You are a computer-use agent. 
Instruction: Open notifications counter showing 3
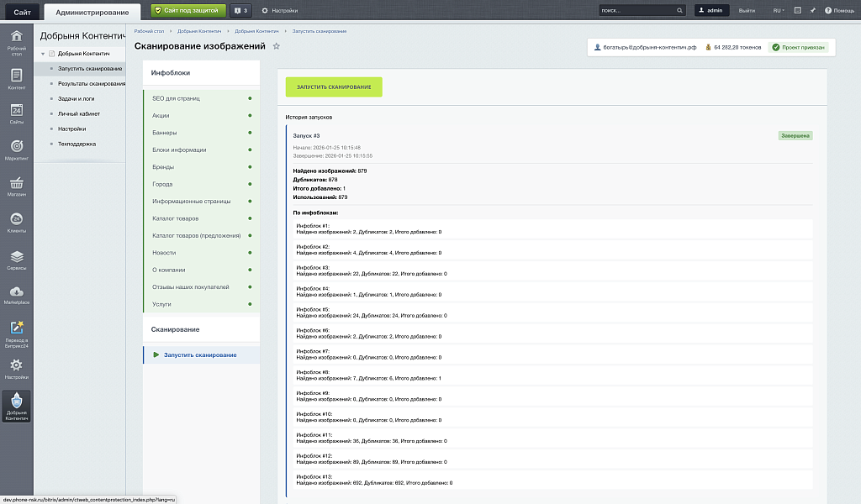click(x=241, y=10)
